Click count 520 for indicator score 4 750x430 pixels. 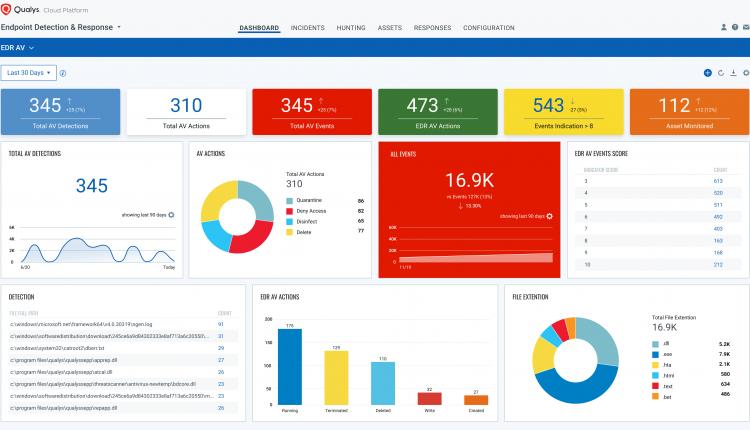tap(718, 193)
